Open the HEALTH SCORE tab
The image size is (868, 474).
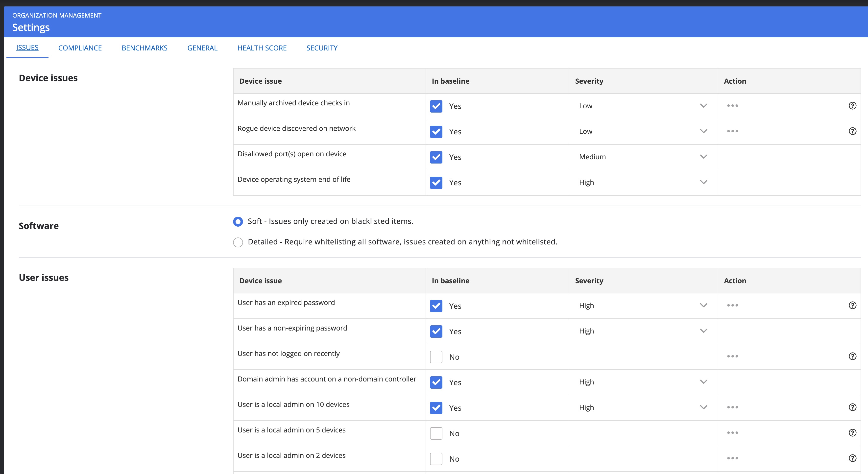tap(262, 47)
